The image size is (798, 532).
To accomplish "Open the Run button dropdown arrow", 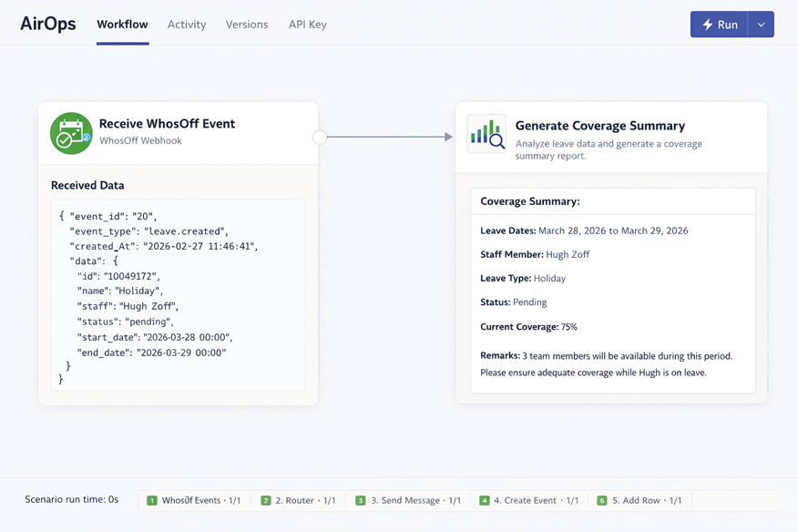I will click(762, 25).
